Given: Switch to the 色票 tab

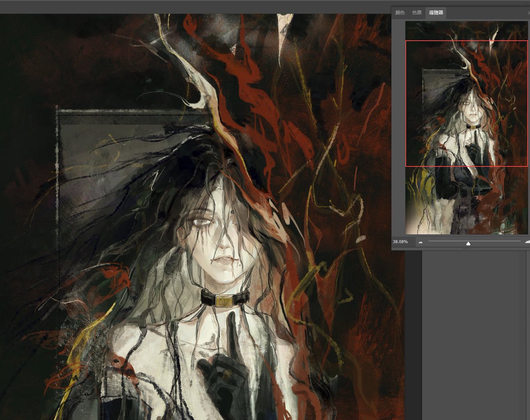Looking at the screenshot, I should point(416,13).
